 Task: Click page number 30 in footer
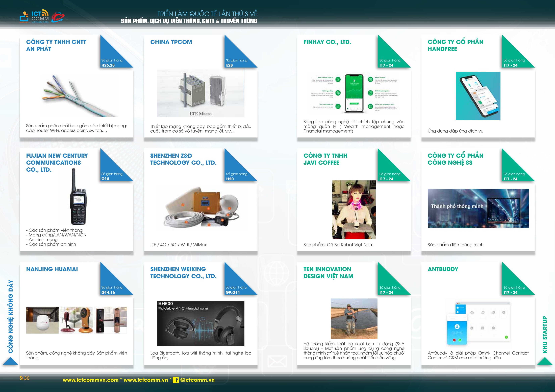[x=27, y=378]
